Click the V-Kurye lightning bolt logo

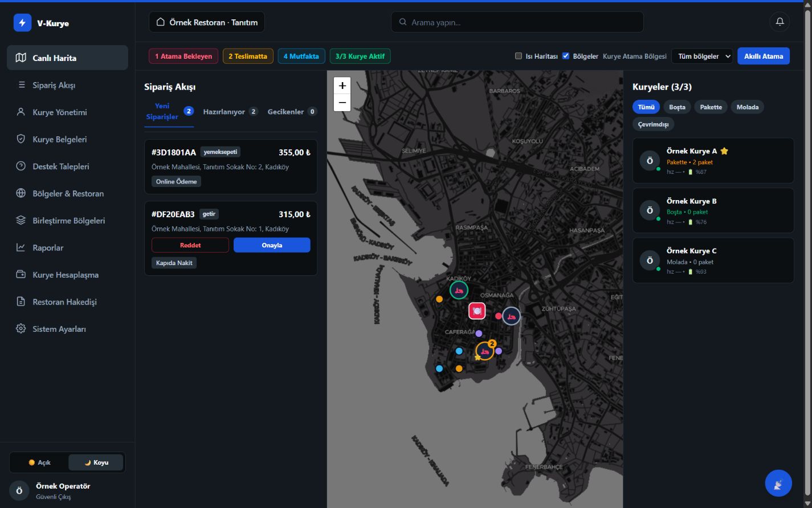pos(22,23)
